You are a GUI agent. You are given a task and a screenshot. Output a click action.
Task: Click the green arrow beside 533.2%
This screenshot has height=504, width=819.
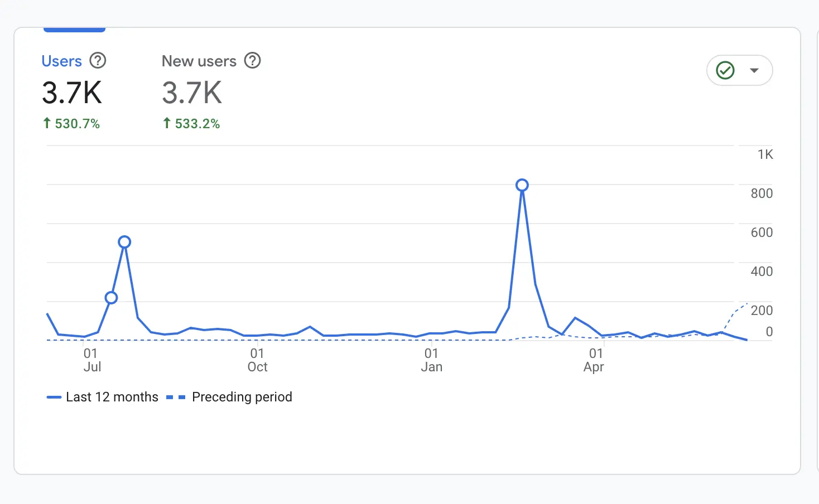pos(166,123)
